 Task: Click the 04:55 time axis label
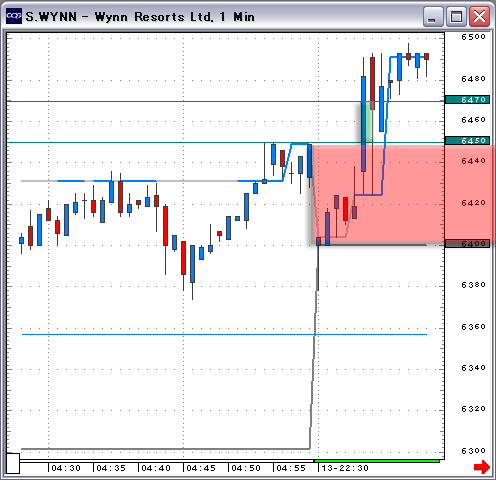click(x=291, y=468)
